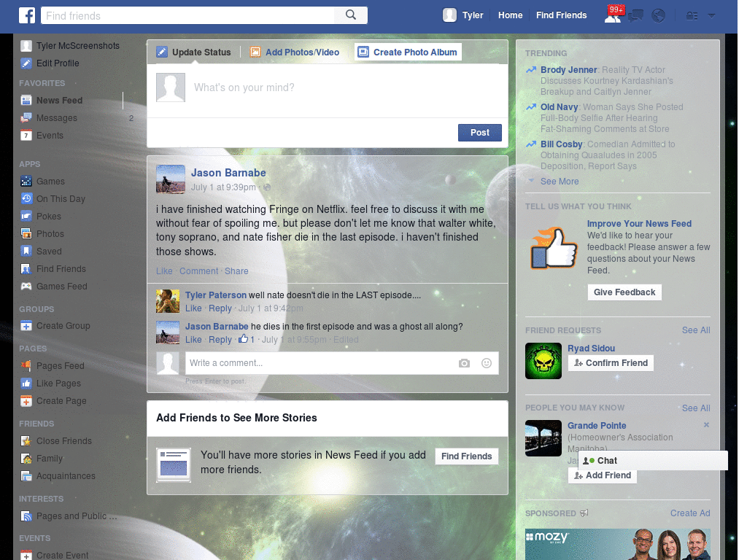
Task: Click the Like Pages thumbs-up icon
Action: 26,384
